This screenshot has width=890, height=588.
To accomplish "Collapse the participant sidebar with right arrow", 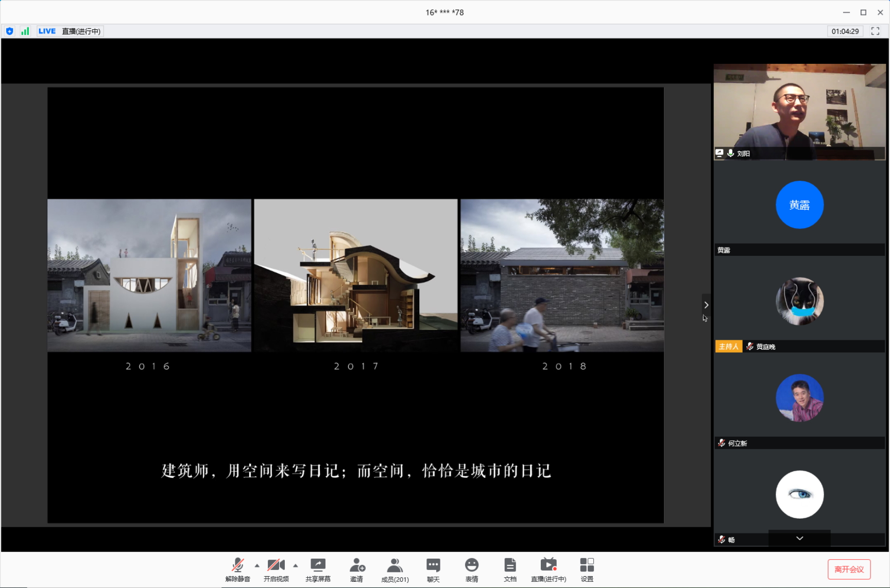I will click(706, 305).
